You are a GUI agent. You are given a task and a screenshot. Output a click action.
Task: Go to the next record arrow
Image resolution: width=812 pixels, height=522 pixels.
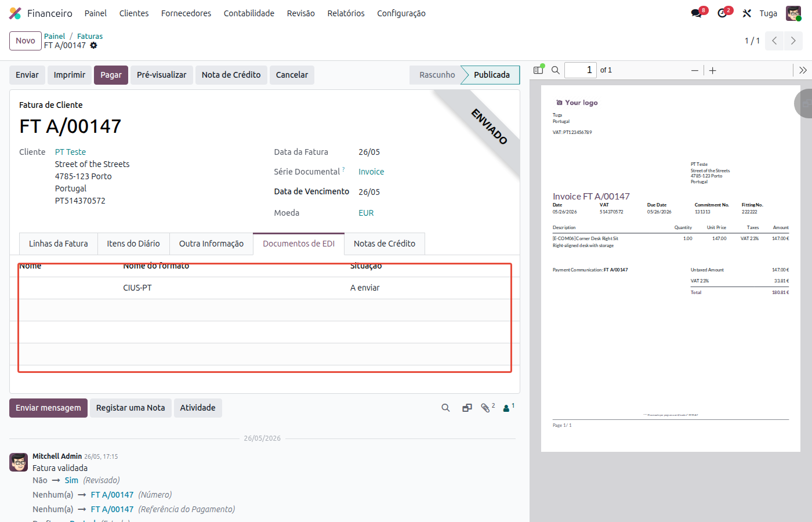[793, 41]
